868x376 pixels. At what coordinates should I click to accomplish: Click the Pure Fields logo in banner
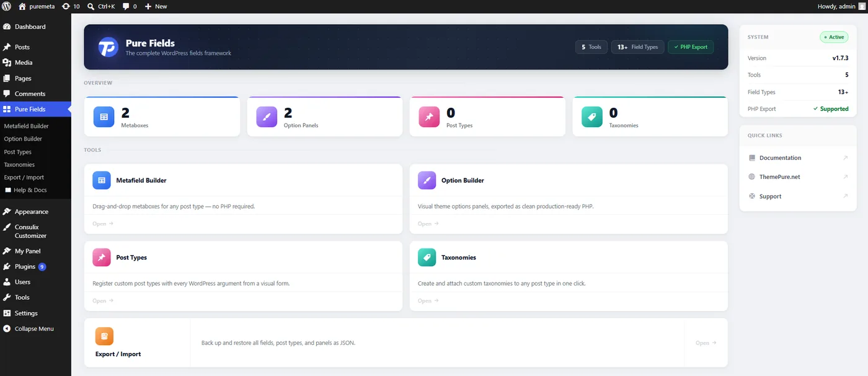coord(108,47)
